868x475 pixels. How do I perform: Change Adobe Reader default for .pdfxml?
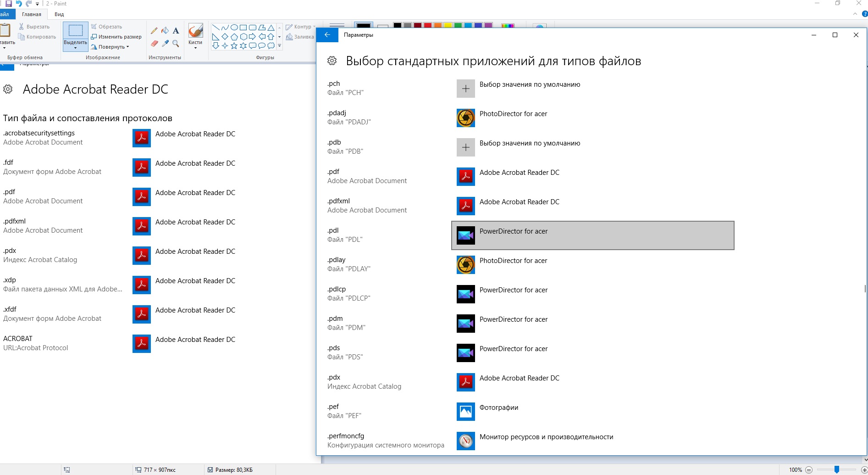[592, 206]
